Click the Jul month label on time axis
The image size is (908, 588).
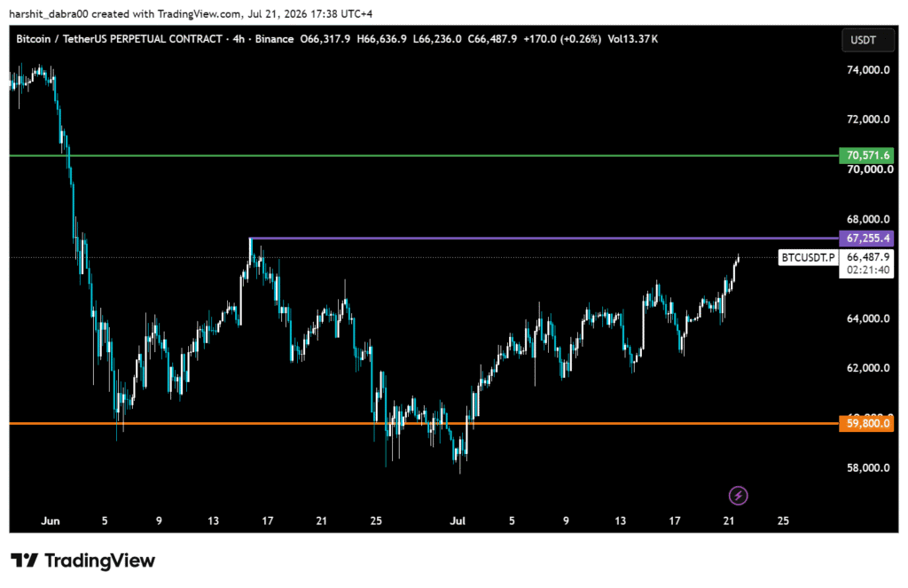(458, 521)
